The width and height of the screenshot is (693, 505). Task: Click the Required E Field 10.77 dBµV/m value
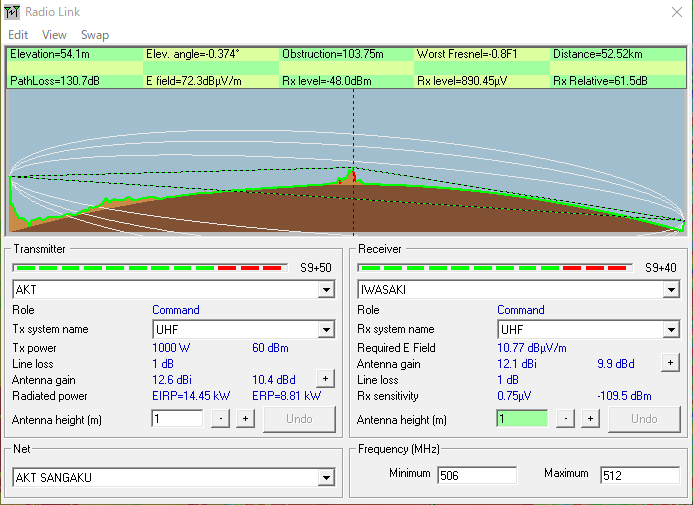tap(532, 348)
